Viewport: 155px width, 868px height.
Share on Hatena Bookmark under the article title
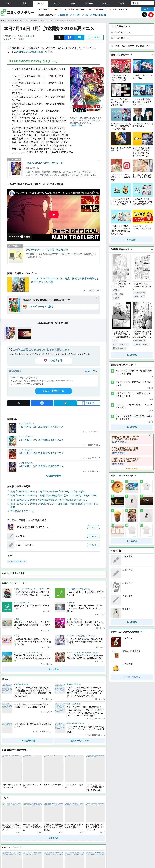point(79,37)
